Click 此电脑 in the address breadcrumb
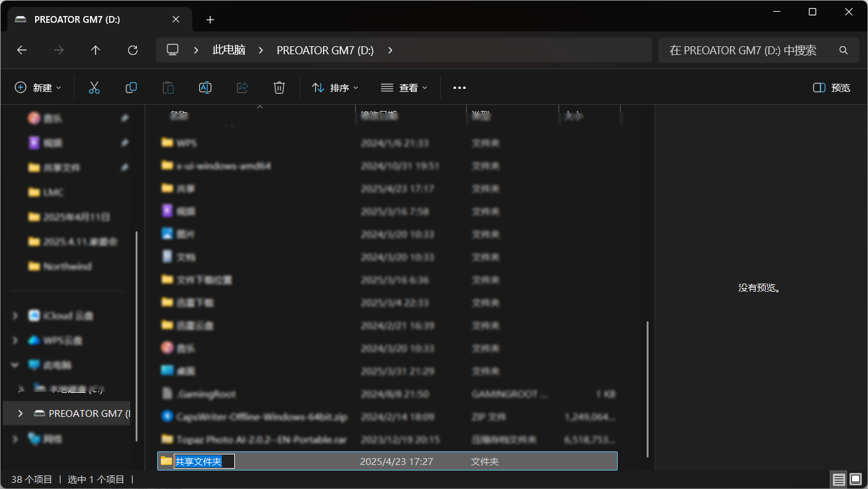This screenshot has height=489, width=868. [229, 50]
